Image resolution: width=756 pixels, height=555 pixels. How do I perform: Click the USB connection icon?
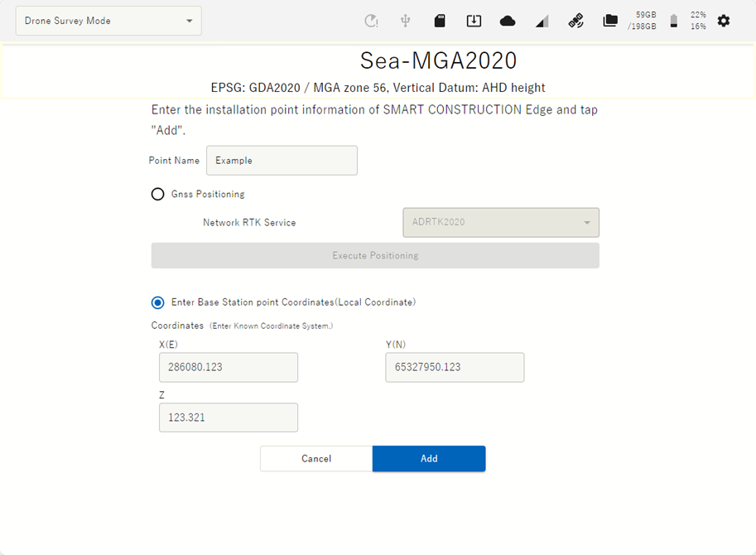[406, 21]
